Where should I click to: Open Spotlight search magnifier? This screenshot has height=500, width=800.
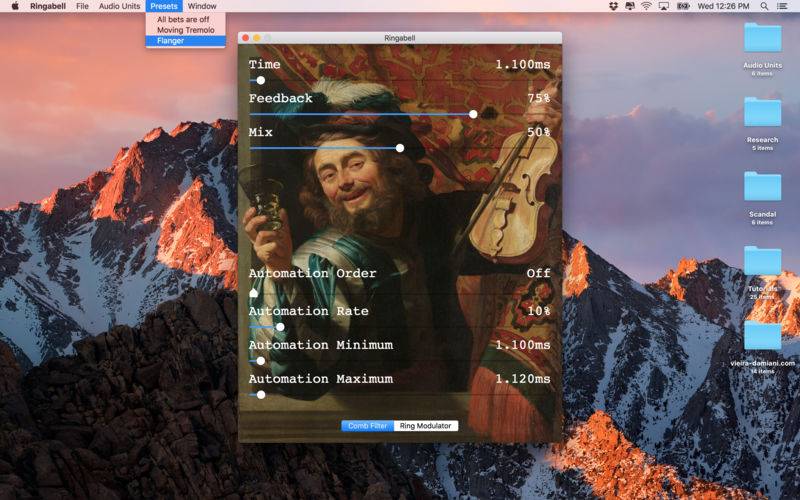764,6
